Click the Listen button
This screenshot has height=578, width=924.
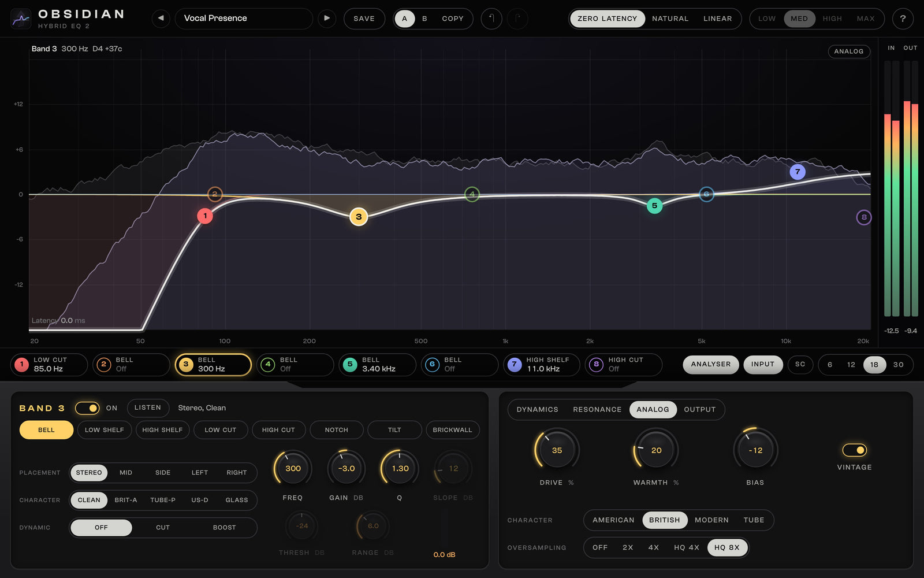coord(148,408)
